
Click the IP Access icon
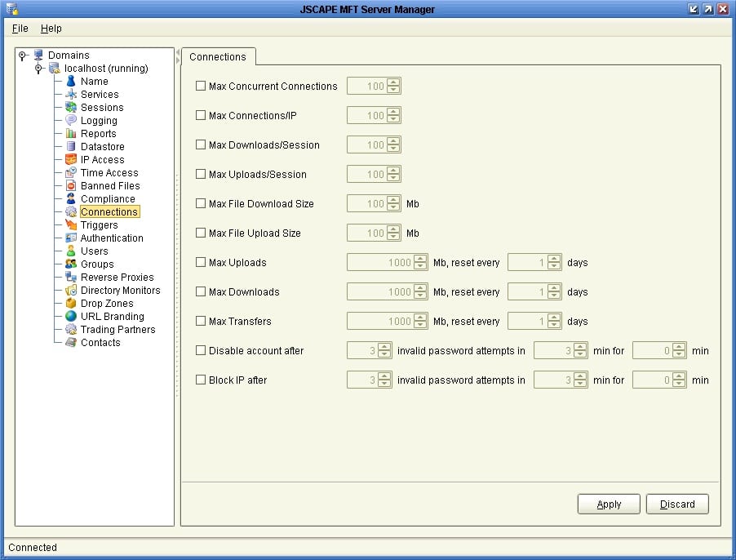tap(71, 160)
